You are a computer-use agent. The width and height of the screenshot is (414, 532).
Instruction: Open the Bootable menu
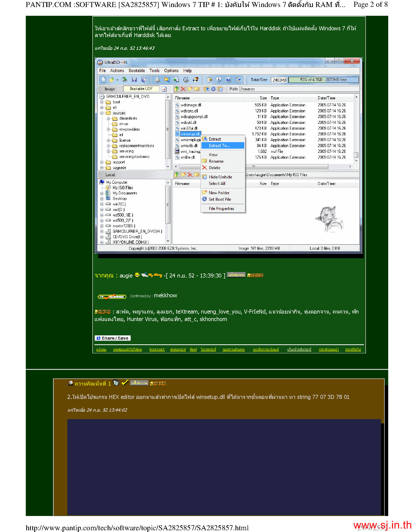coord(137,71)
